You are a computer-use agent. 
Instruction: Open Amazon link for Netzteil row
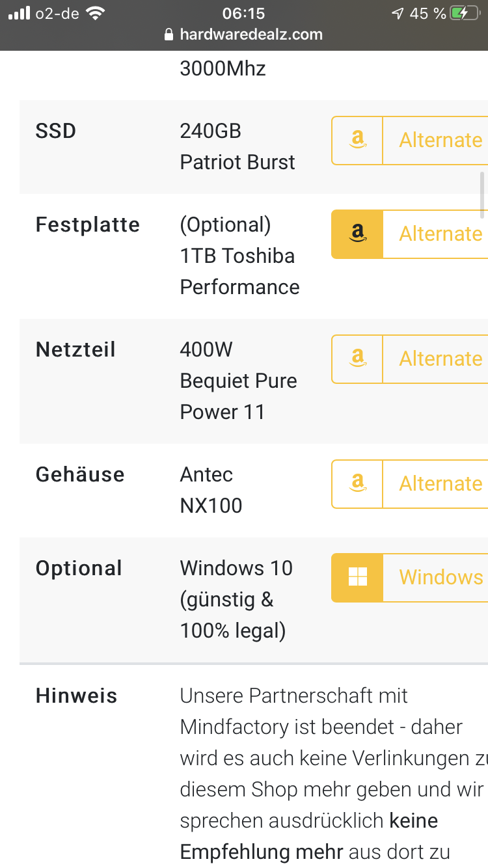pyautogui.click(x=357, y=359)
